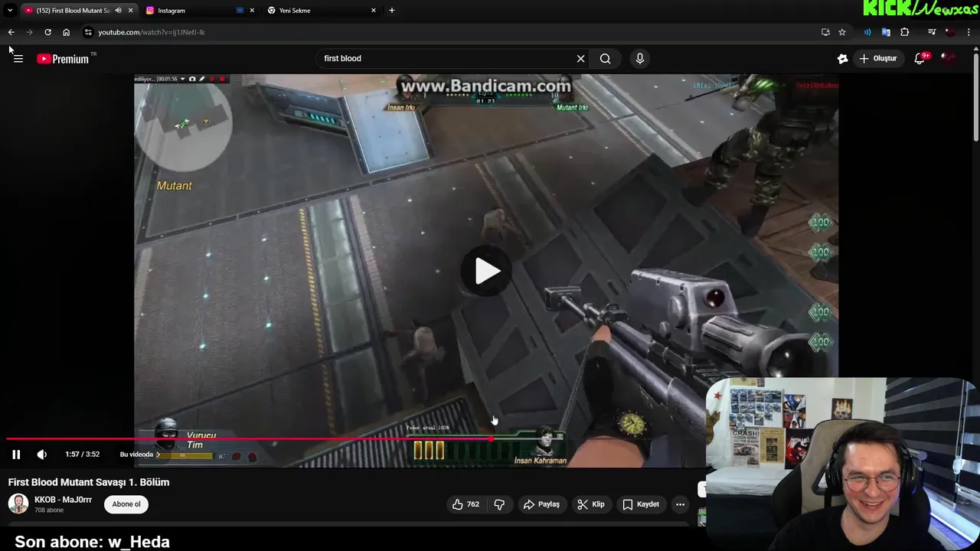Clear the 'first blood' search text
This screenshot has width=980, height=551.
point(580,58)
